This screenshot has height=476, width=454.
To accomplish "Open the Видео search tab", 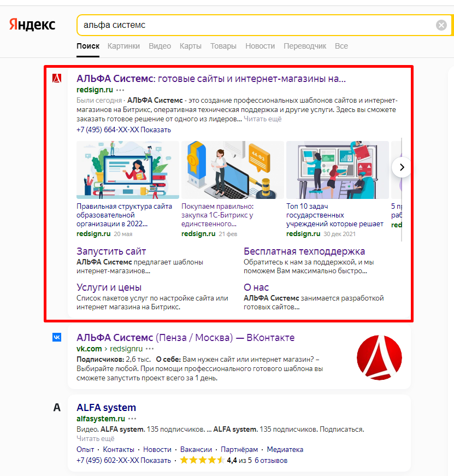I will [160, 46].
